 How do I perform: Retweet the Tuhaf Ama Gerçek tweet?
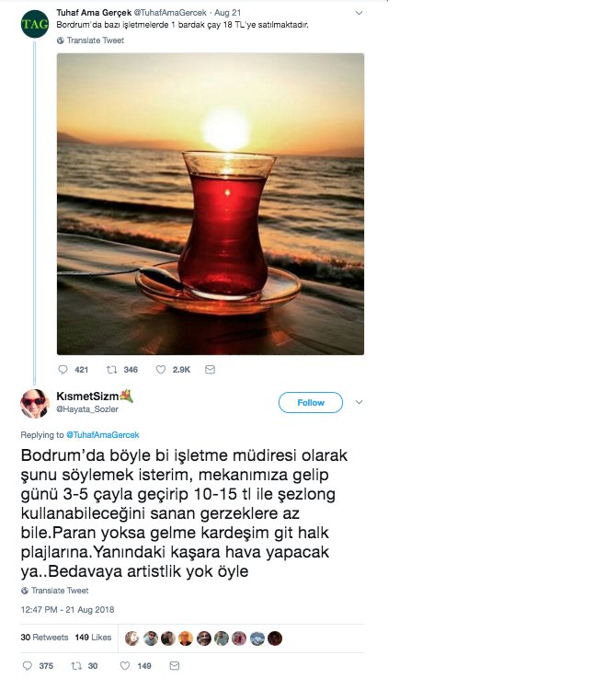point(111,370)
